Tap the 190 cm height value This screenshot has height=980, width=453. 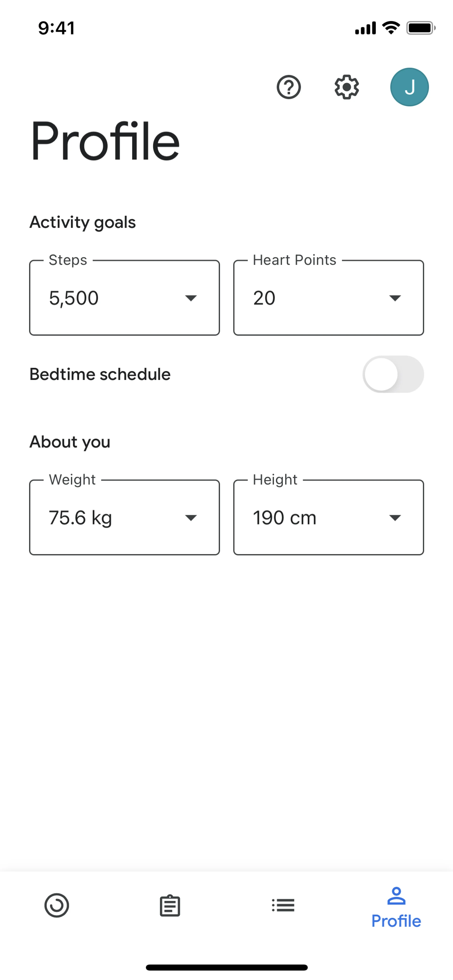(285, 518)
